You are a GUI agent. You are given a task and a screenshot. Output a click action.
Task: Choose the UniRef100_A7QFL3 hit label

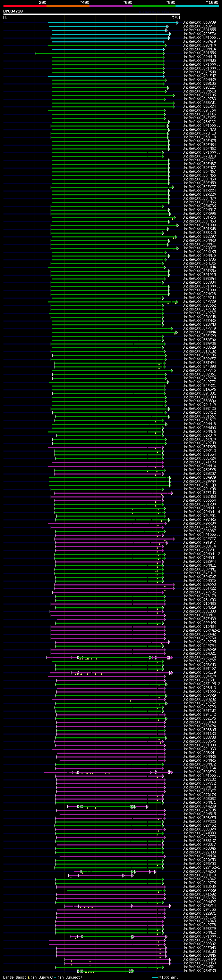click(199, 133)
